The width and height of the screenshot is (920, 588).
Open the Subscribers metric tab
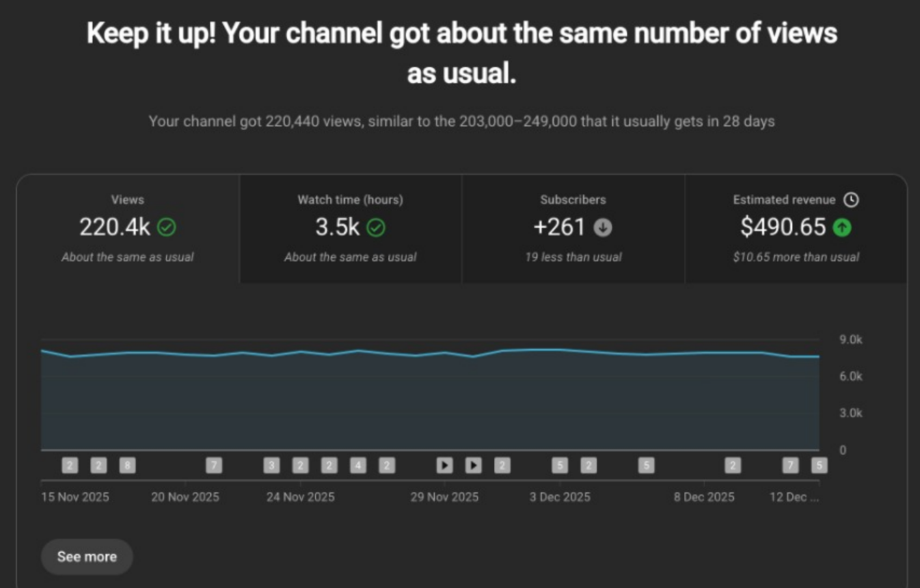click(573, 229)
